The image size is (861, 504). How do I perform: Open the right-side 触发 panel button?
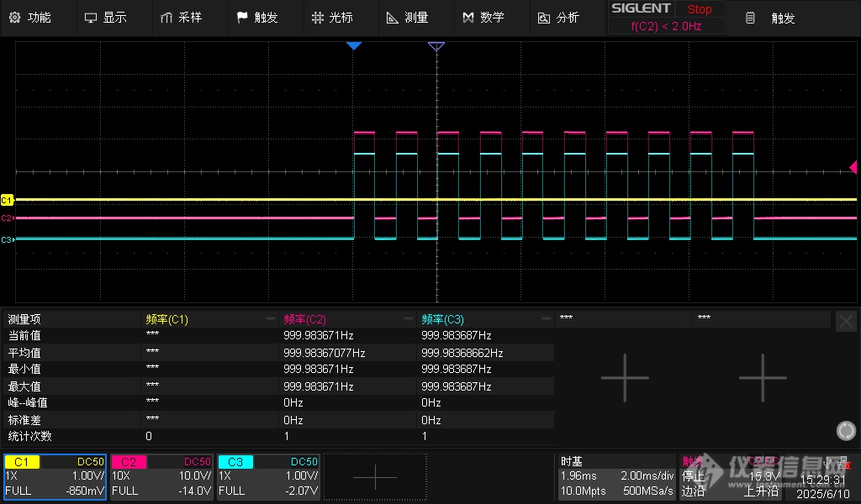[774, 18]
